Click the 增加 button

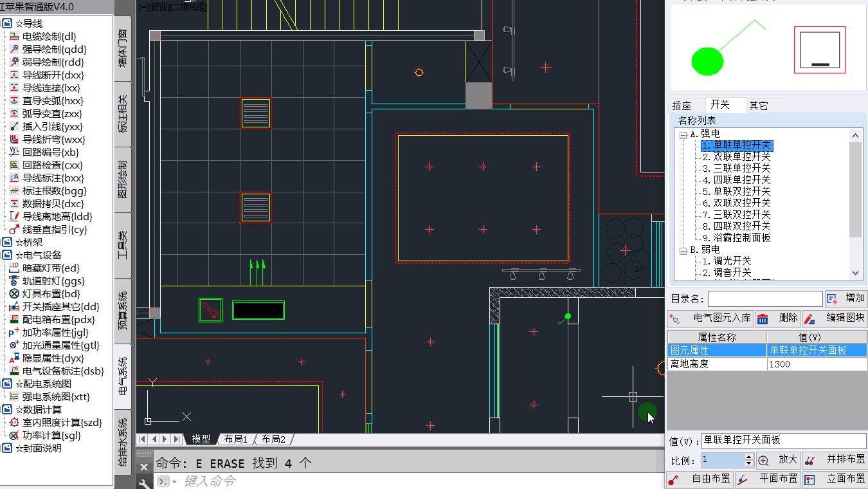click(x=846, y=299)
